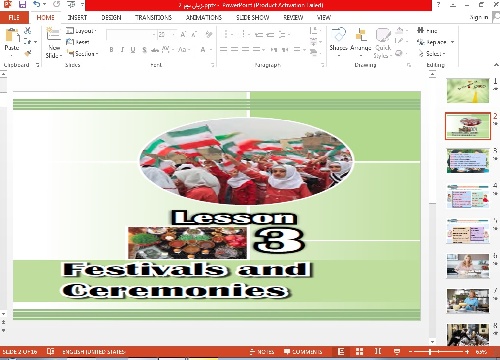Start Slide Show from status bar icon
500x360 pixels.
point(397,351)
